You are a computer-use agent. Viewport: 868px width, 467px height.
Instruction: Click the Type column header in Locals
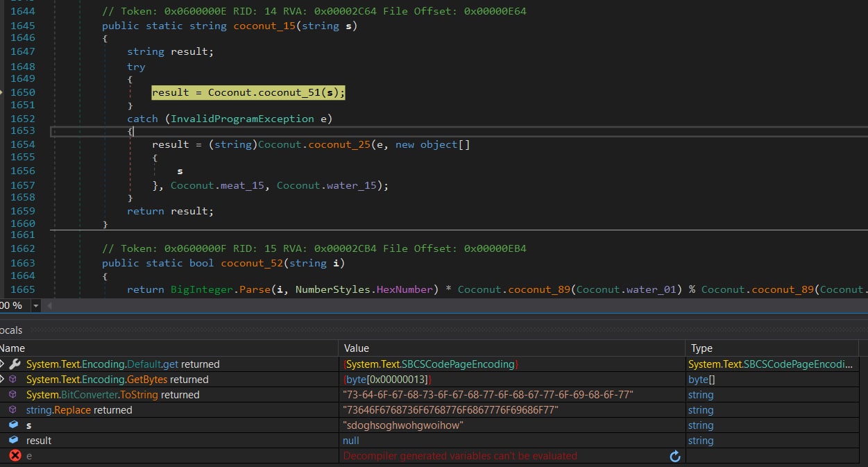click(701, 348)
